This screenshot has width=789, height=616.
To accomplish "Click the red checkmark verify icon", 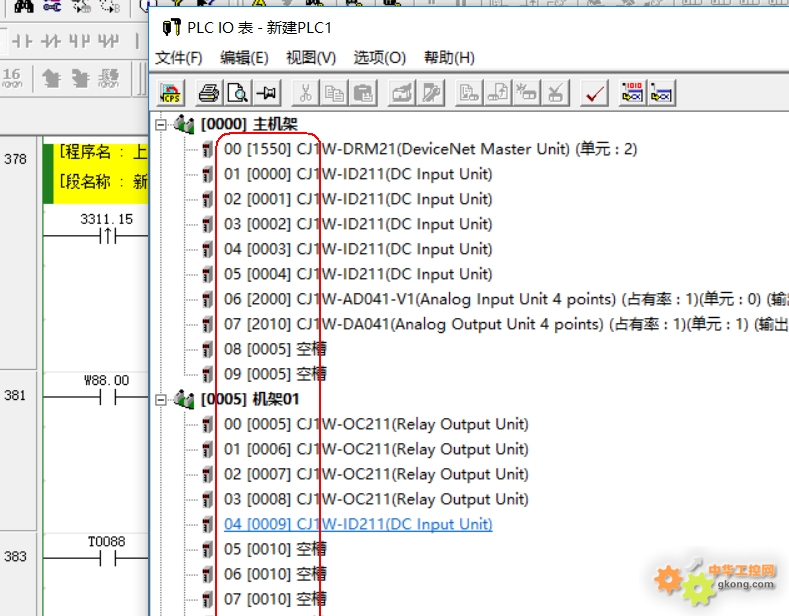I will coord(594,93).
